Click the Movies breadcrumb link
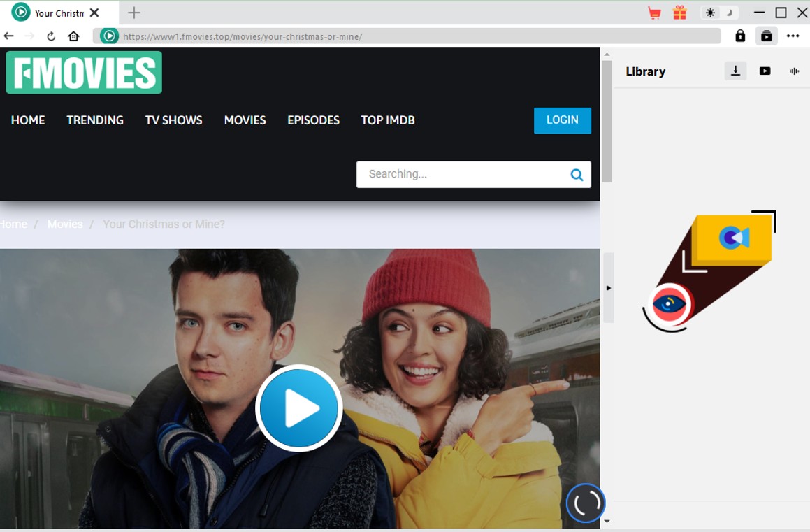Screen dimensions: 810x532 tap(65, 224)
